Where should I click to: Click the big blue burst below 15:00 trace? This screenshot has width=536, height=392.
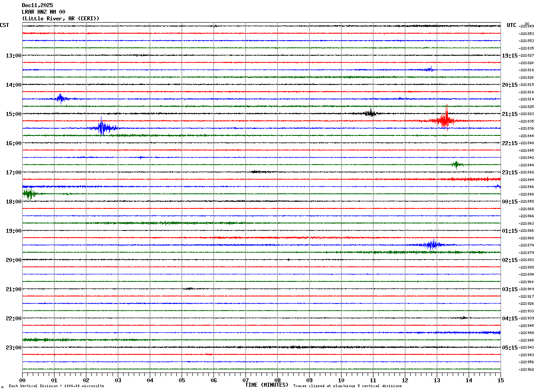[x=102, y=128]
